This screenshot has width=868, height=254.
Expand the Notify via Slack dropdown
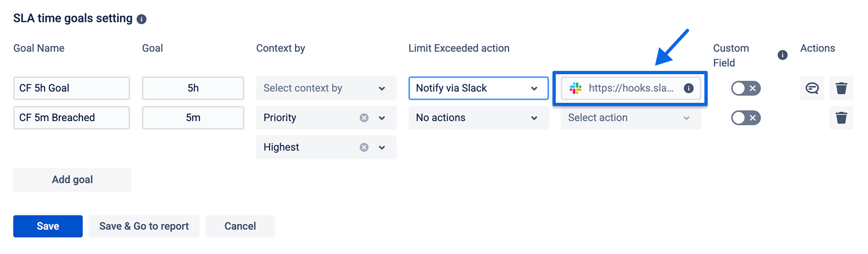478,88
